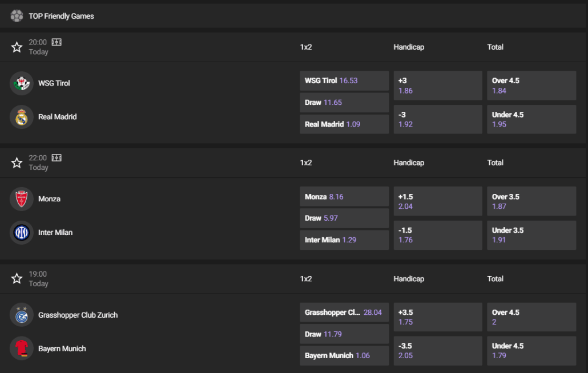Click the Real Madrid club crest
Viewport: 588px width, 373px height.
tap(21, 117)
